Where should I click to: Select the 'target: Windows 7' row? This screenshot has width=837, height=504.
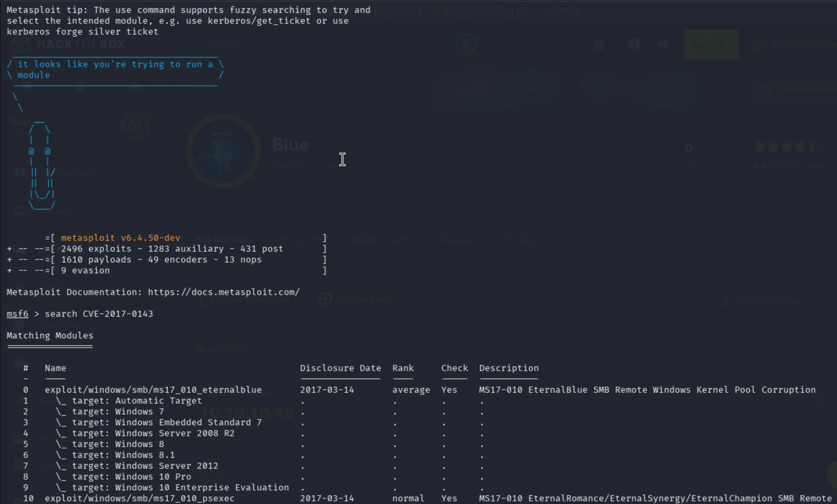tap(110, 411)
